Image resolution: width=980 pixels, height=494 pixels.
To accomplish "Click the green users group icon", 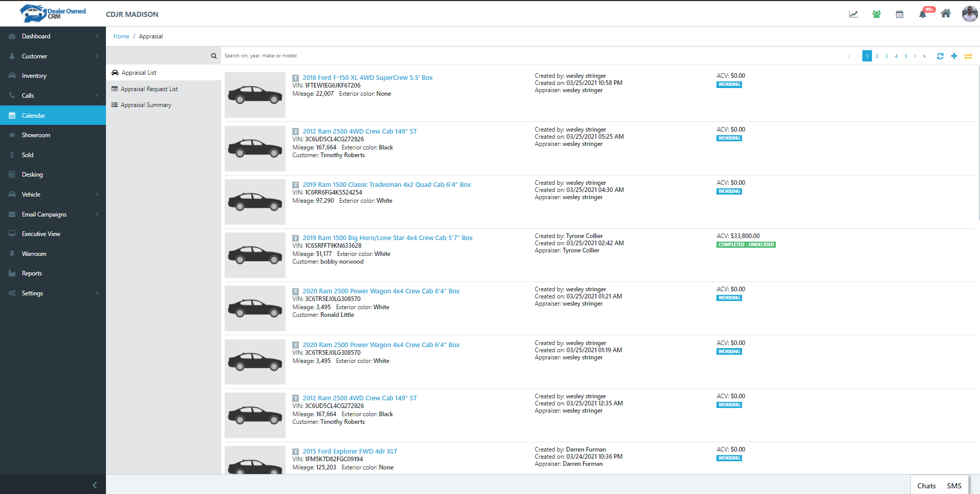I will click(x=876, y=14).
